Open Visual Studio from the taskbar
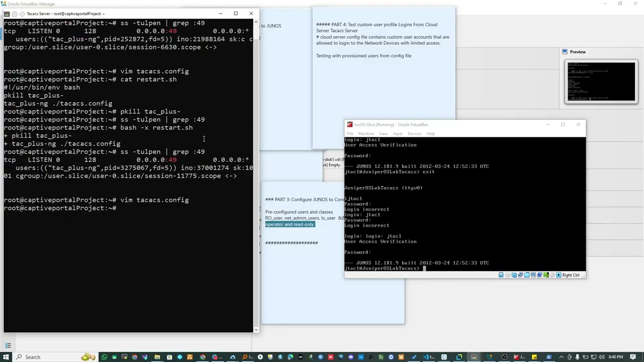 [x=145, y=357]
